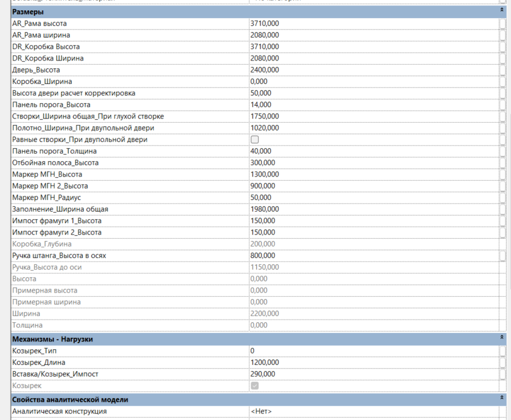Click the Размеры group header title

pyautogui.click(x=28, y=12)
